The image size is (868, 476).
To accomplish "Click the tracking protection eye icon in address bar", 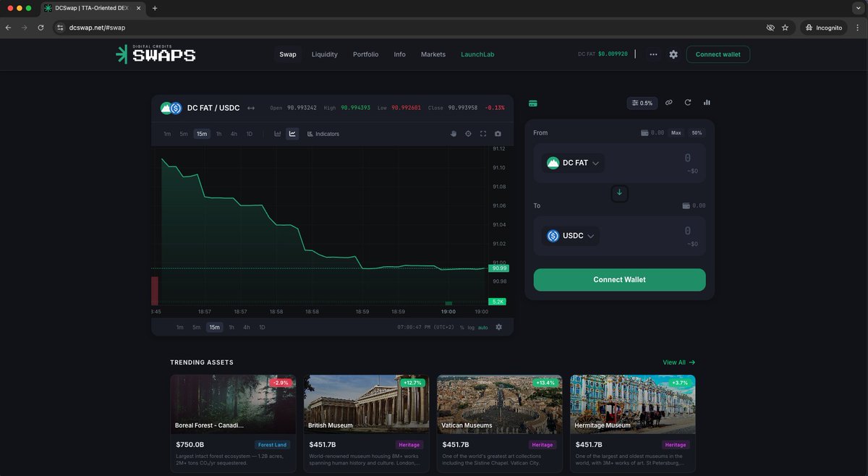I will (770, 27).
